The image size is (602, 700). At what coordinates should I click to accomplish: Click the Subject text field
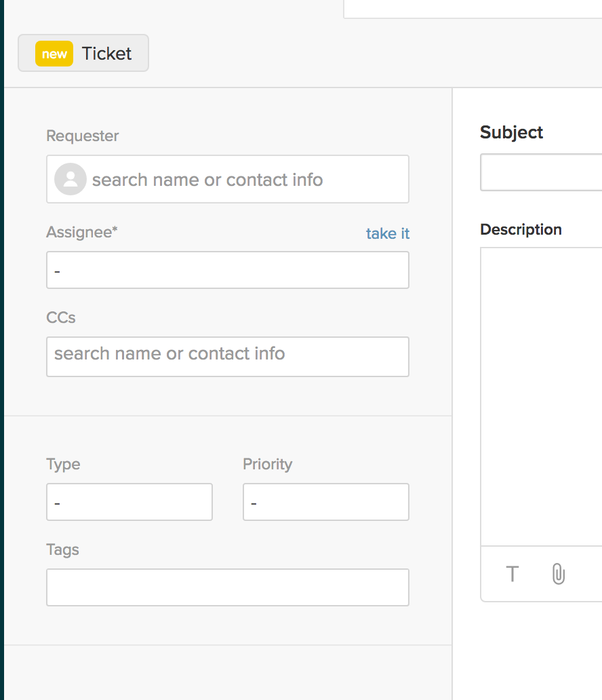(541, 172)
